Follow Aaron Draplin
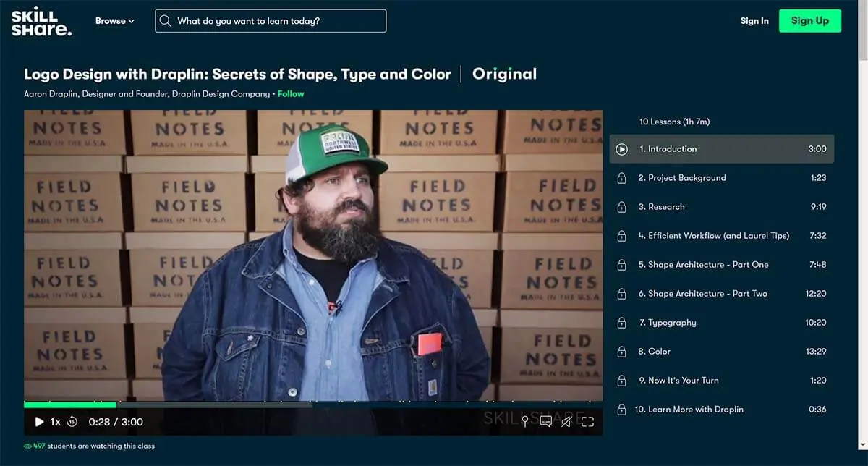 click(x=291, y=94)
